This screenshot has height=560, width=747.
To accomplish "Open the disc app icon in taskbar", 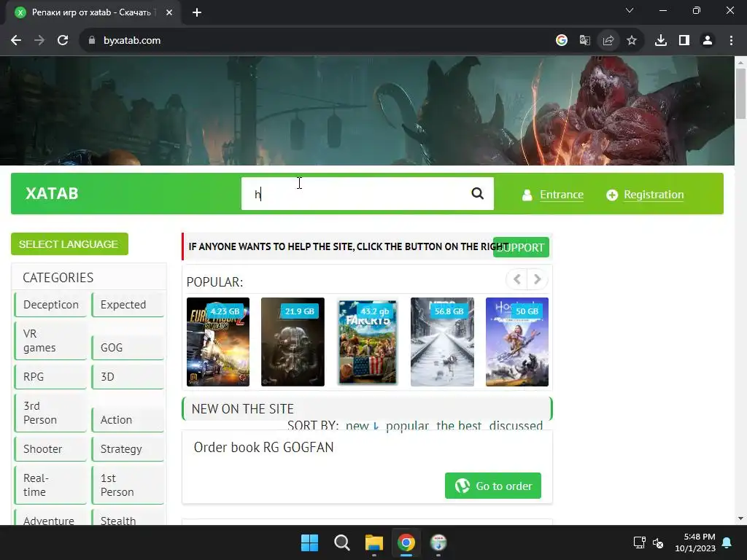I will pyautogui.click(x=438, y=542).
